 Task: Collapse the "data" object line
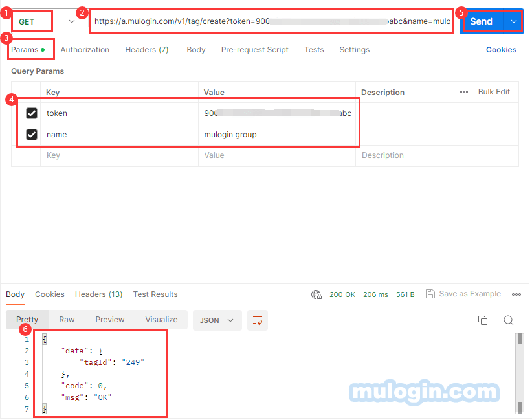tap(82, 351)
